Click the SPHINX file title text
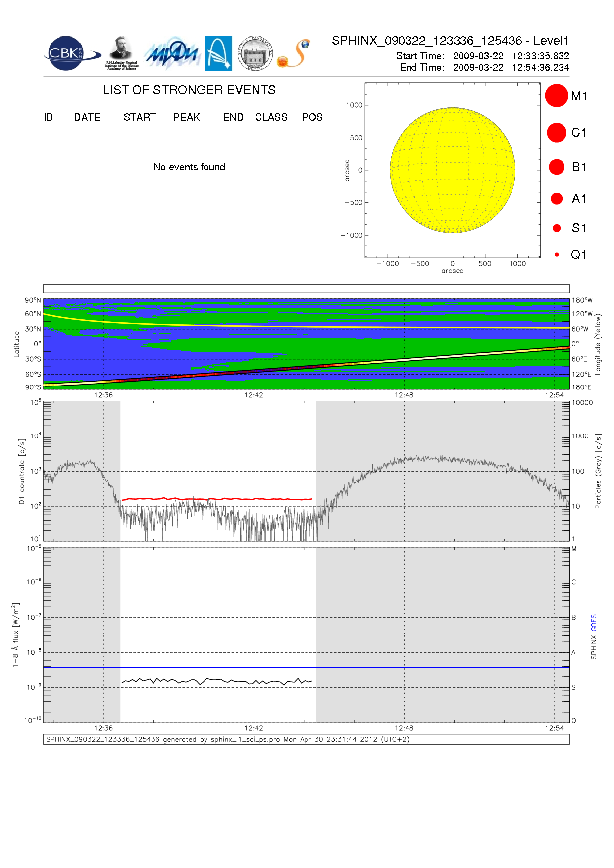 [x=450, y=41]
